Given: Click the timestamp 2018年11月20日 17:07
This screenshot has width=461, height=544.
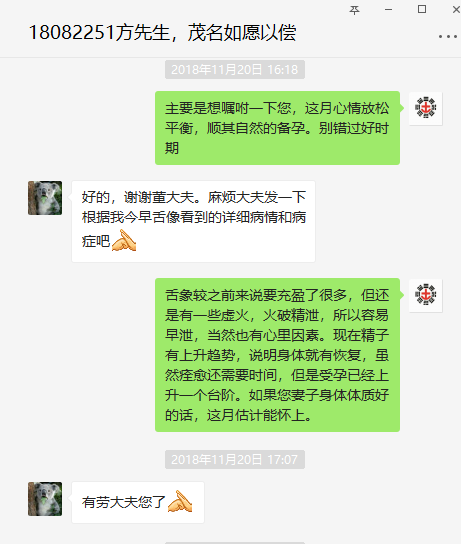Looking at the screenshot, I should (x=235, y=459).
